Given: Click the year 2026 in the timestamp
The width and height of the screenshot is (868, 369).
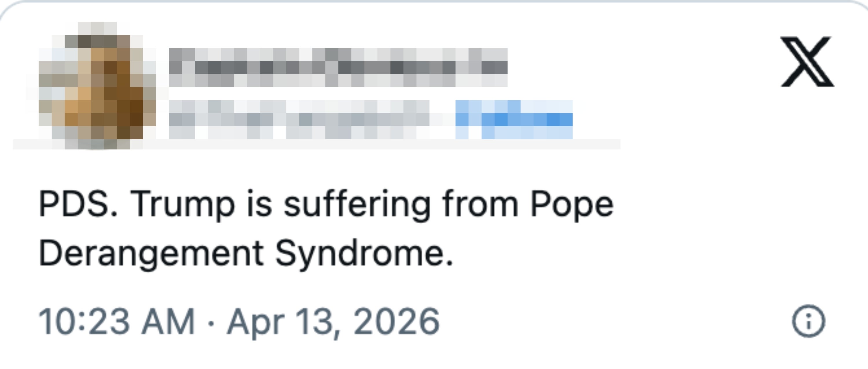Looking at the screenshot, I should (397, 322).
